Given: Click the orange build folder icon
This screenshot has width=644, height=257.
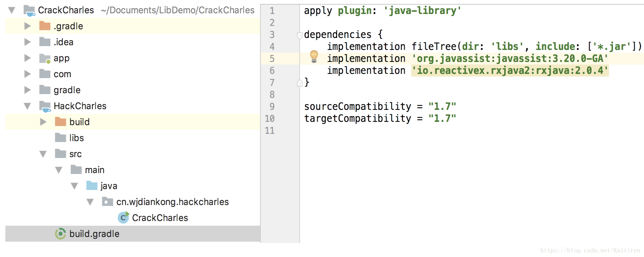Looking at the screenshot, I should [x=61, y=122].
